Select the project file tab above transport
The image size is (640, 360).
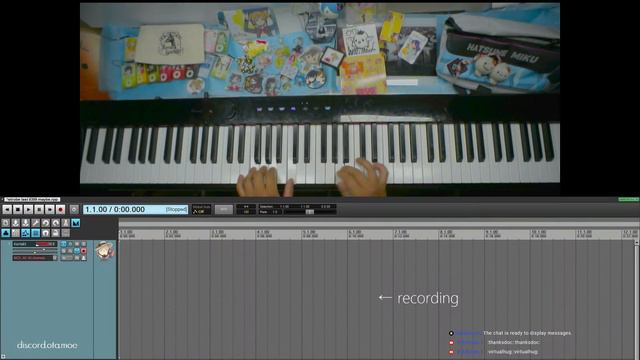click(32, 200)
